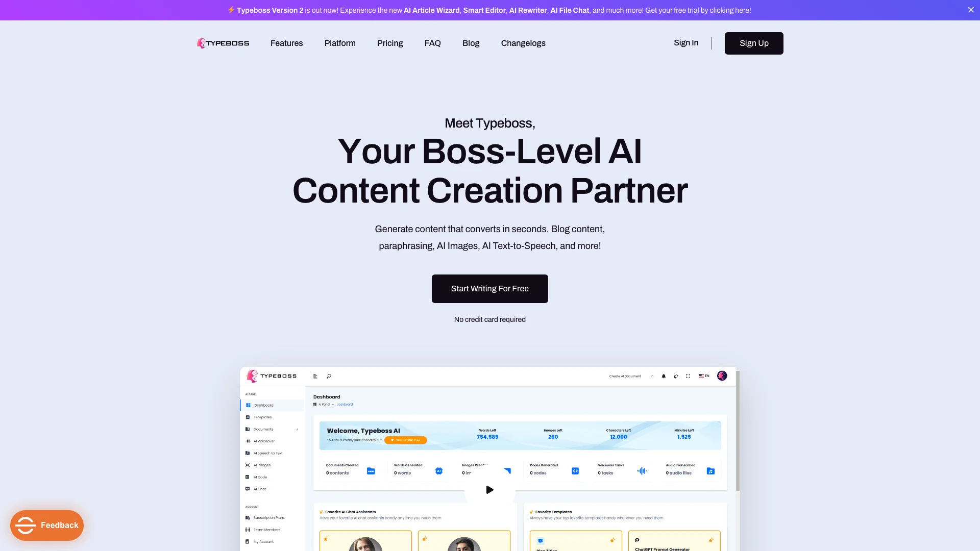Click the Changelogs navigation tab
The image size is (980, 551).
tap(523, 43)
